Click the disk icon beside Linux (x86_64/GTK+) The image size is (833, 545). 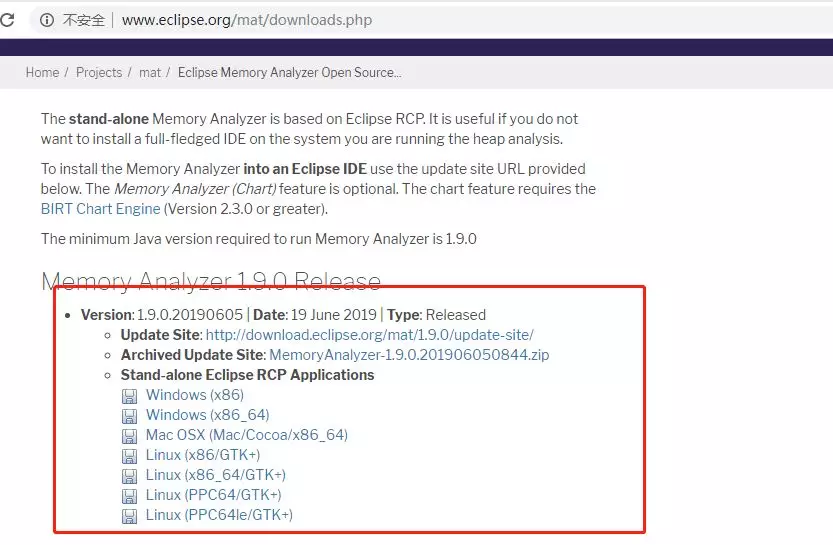129,476
